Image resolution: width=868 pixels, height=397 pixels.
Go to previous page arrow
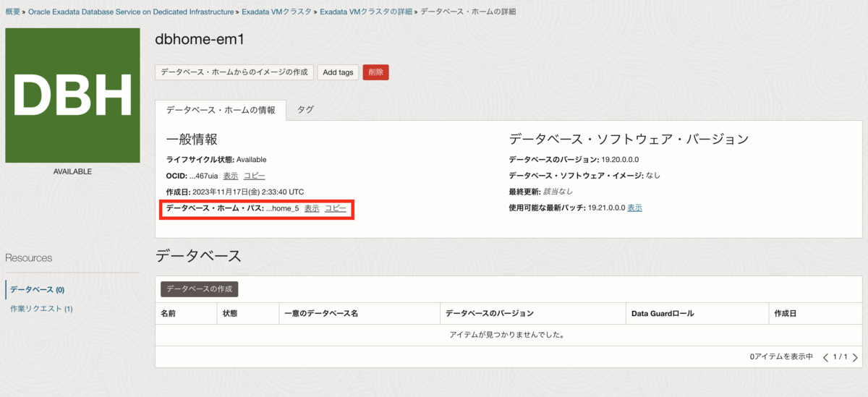click(x=826, y=357)
